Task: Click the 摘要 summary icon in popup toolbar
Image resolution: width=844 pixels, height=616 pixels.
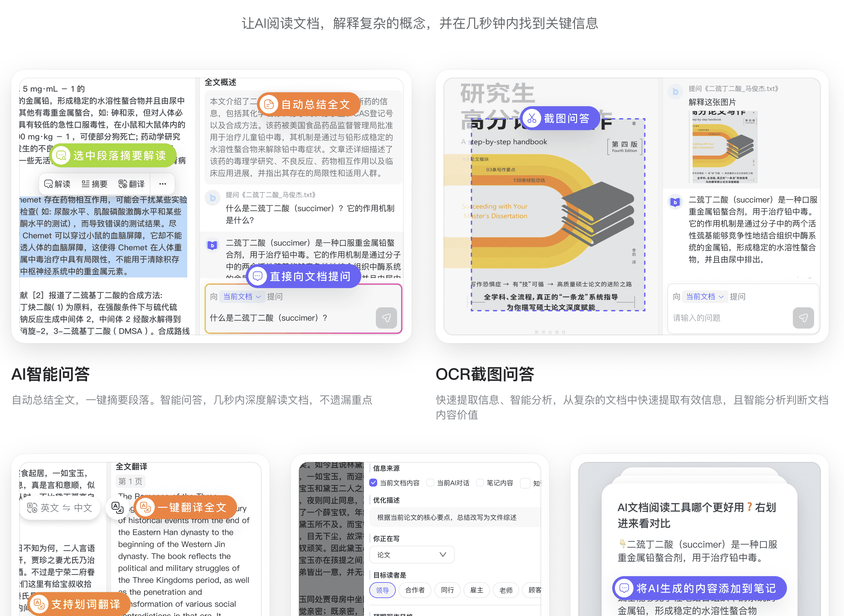Action: click(86, 184)
